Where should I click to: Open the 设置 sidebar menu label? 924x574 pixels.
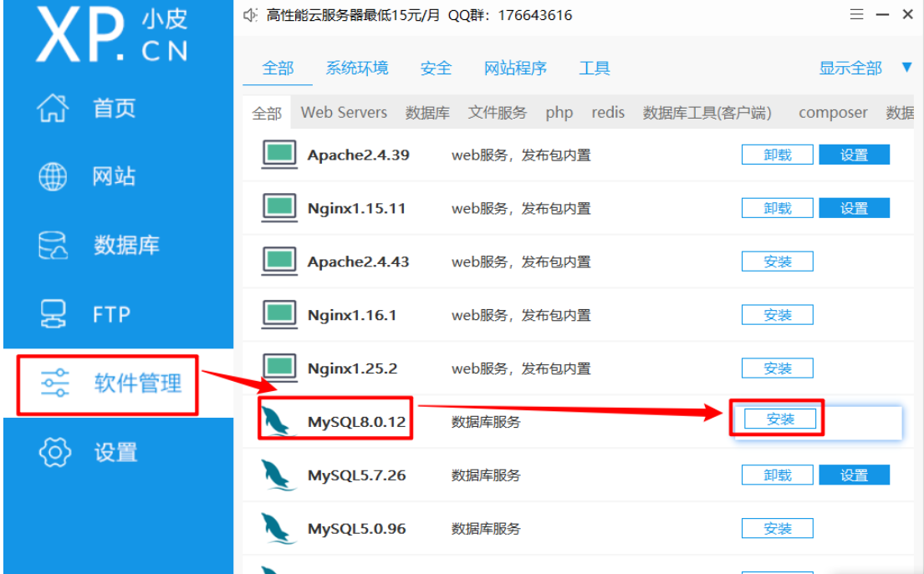point(115,452)
